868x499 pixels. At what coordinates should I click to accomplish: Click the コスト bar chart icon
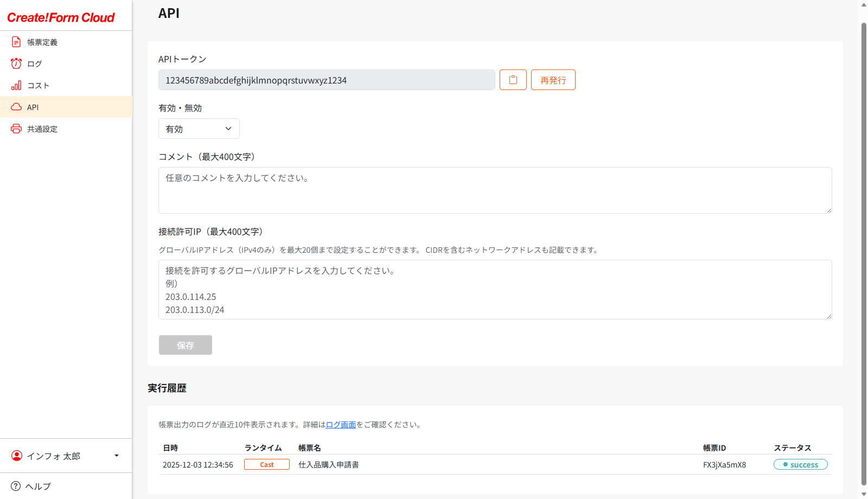point(16,85)
